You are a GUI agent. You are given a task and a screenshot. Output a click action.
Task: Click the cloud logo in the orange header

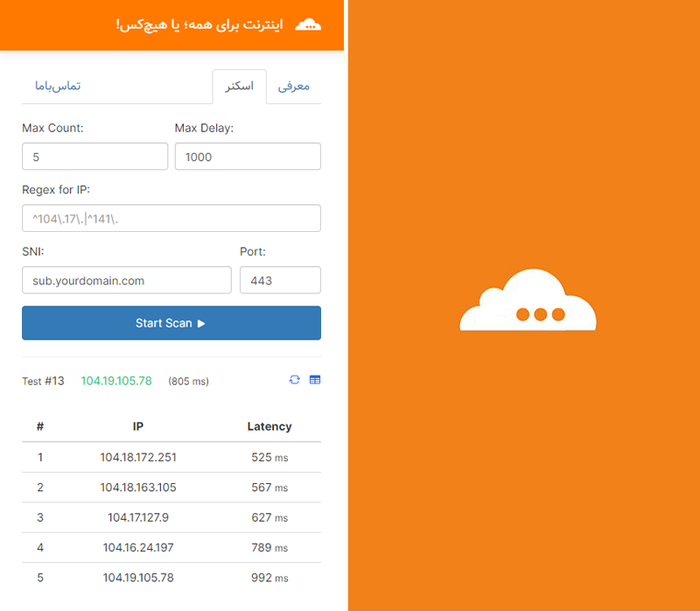point(308,25)
